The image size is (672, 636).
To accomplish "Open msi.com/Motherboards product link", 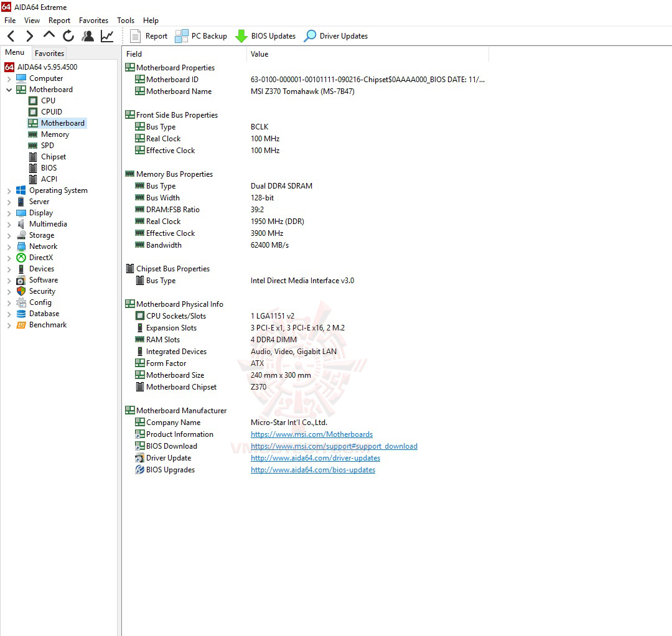I will click(x=312, y=434).
